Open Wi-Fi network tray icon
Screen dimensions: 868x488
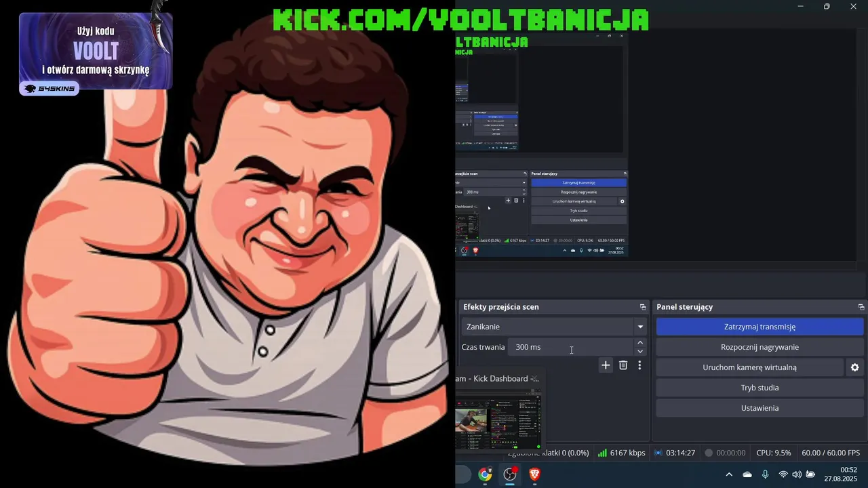pos(783,474)
